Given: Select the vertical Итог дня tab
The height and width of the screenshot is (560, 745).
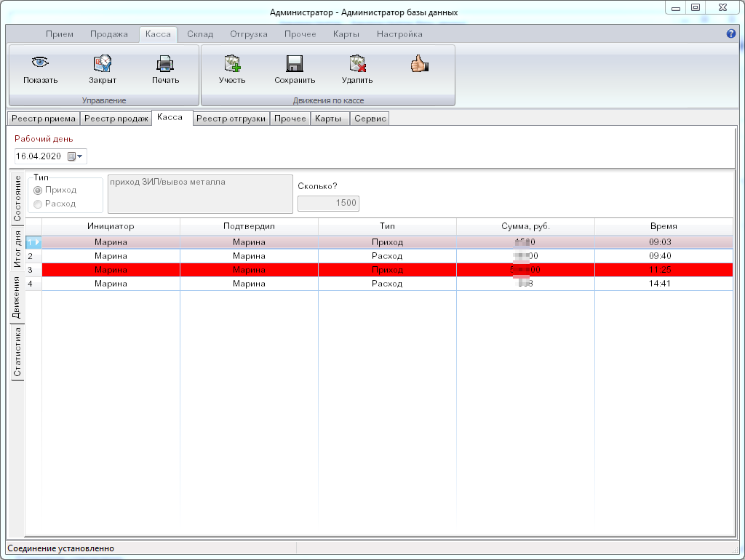Looking at the screenshot, I should pos(17,249).
